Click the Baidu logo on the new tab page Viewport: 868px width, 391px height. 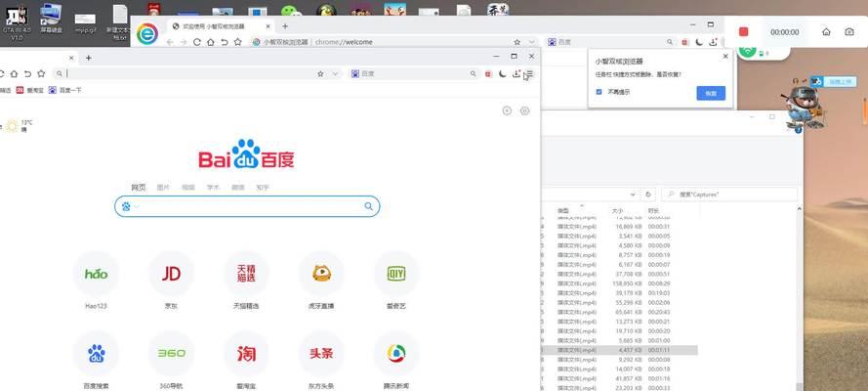(246, 154)
